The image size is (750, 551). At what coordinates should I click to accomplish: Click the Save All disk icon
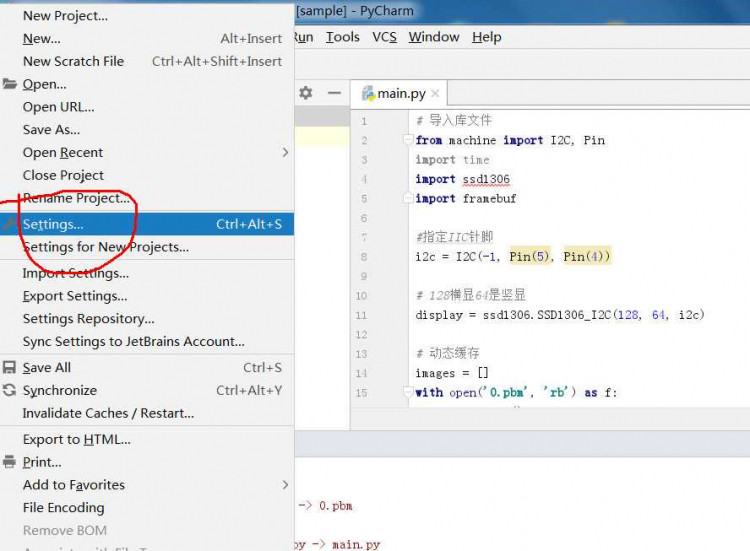pyautogui.click(x=10, y=367)
